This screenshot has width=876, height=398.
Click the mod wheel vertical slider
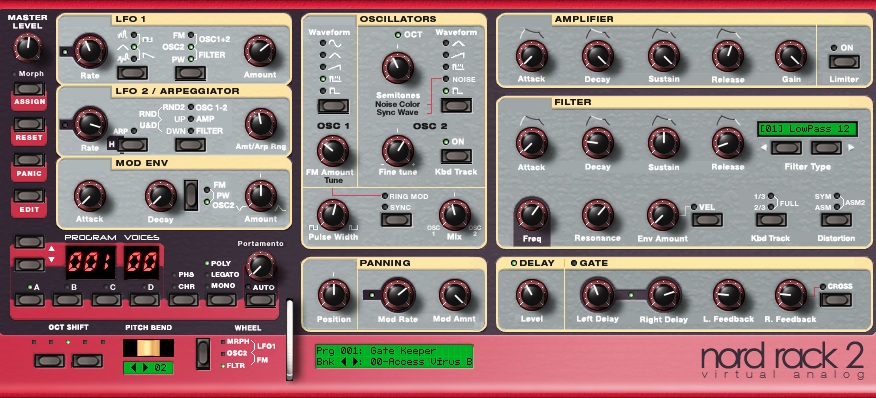[289, 340]
